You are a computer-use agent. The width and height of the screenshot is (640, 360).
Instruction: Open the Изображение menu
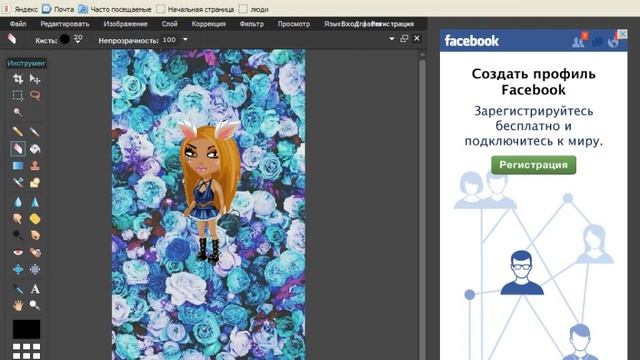pyautogui.click(x=126, y=24)
